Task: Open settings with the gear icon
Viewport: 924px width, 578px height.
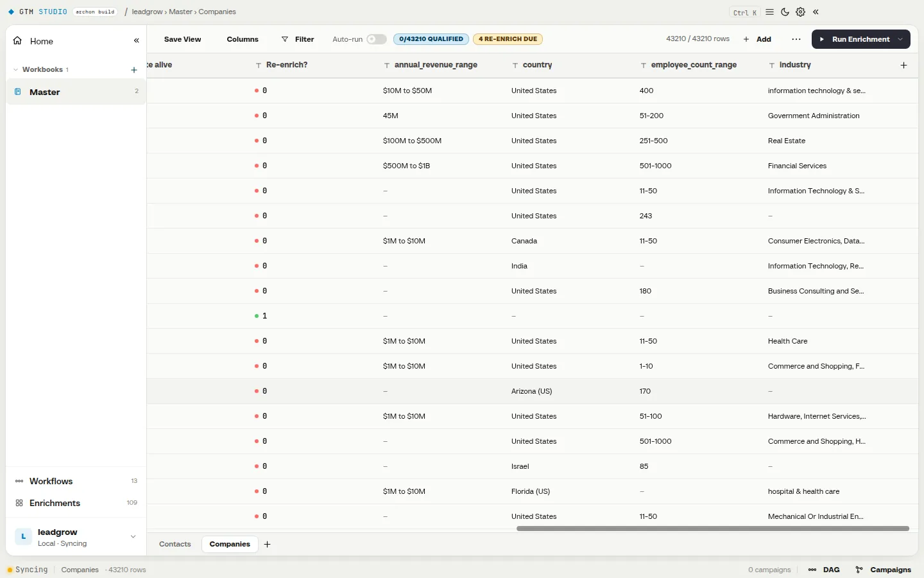Action: [800, 12]
